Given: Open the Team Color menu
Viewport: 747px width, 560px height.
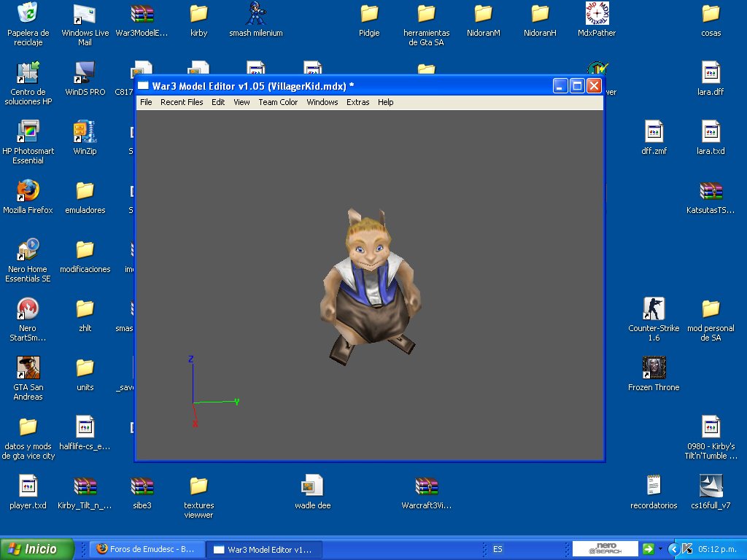Looking at the screenshot, I should tap(278, 102).
